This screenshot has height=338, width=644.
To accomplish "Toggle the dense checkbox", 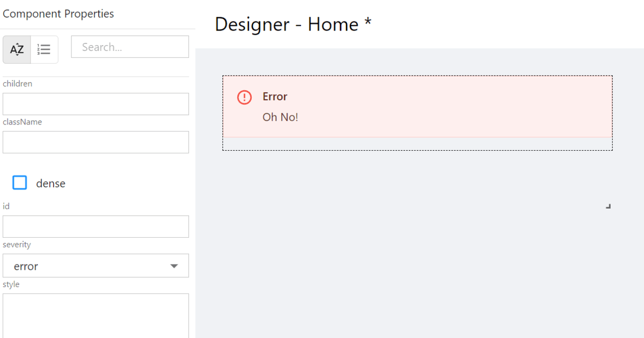I will click(20, 183).
